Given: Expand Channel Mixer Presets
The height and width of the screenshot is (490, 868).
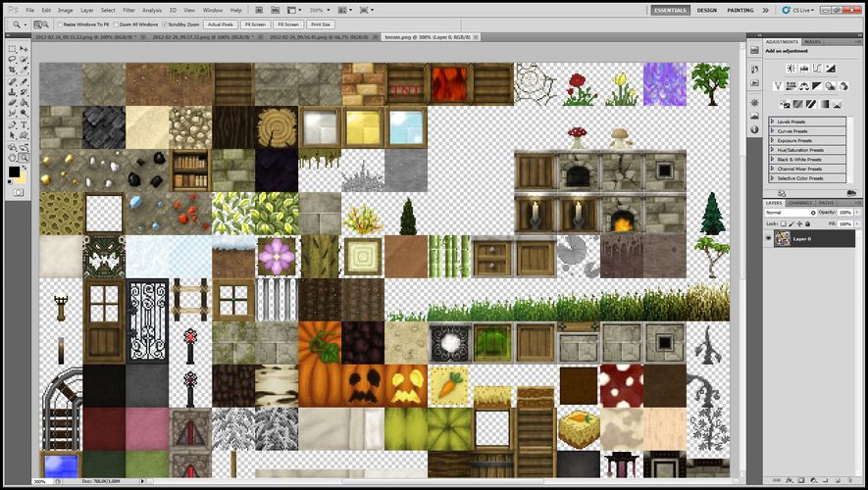Looking at the screenshot, I should (772, 169).
